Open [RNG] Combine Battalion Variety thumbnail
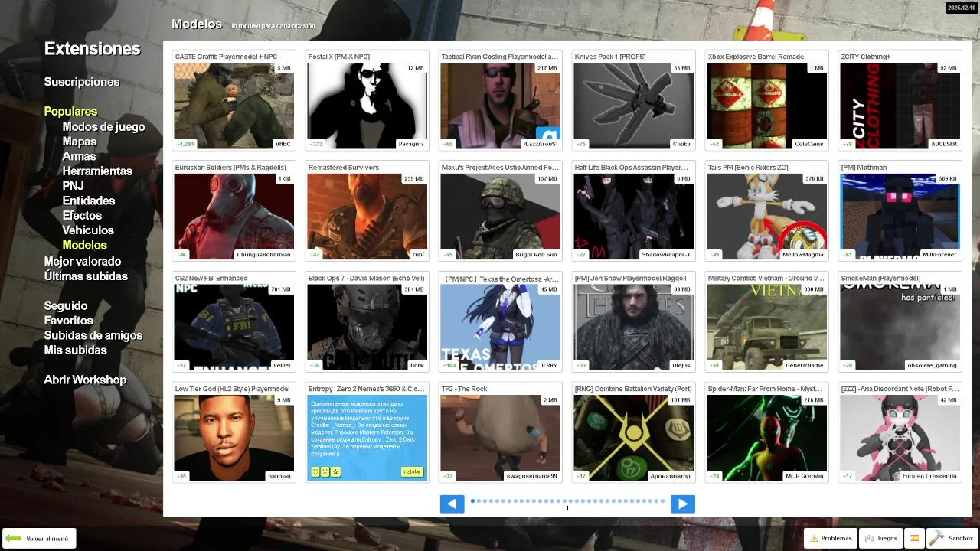Screen dimensions: 980x551 pos(634,439)
